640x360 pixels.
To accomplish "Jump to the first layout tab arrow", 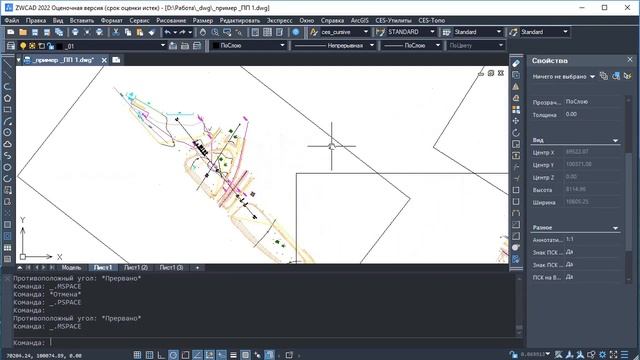I will 28,267.
